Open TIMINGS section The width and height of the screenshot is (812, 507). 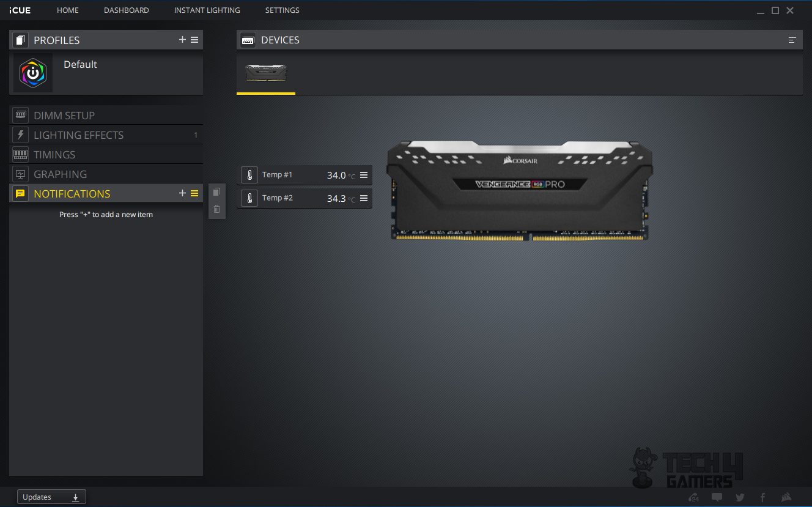coord(106,154)
